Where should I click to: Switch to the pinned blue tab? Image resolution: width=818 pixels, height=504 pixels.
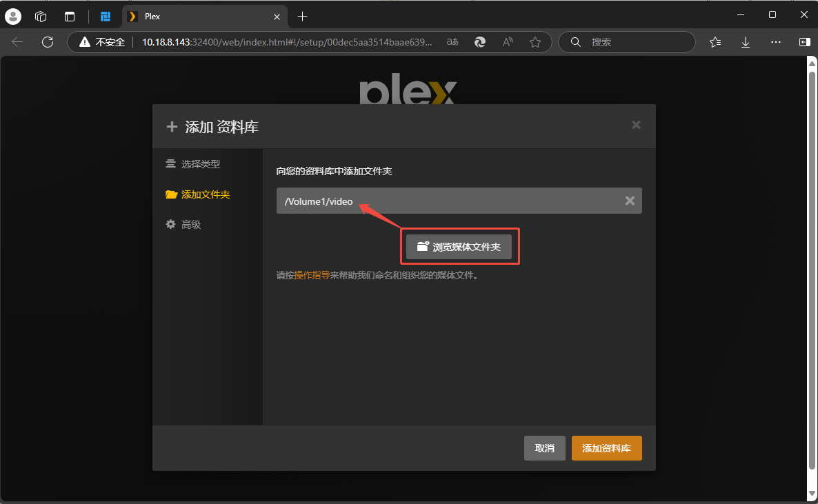pyautogui.click(x=106, y=17)
